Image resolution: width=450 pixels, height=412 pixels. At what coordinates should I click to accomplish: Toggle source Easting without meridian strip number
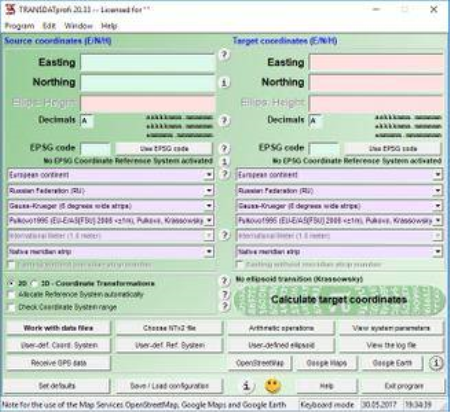click(x=12, y=265)
